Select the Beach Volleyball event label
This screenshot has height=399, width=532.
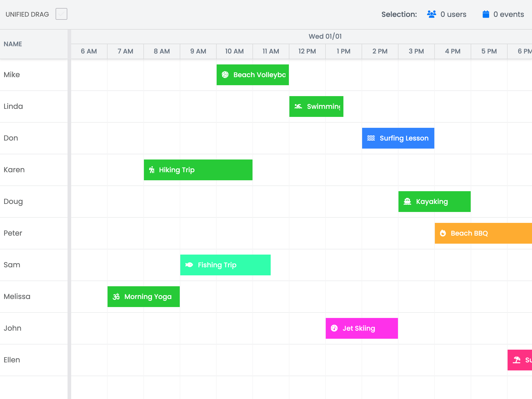[260, 75]
